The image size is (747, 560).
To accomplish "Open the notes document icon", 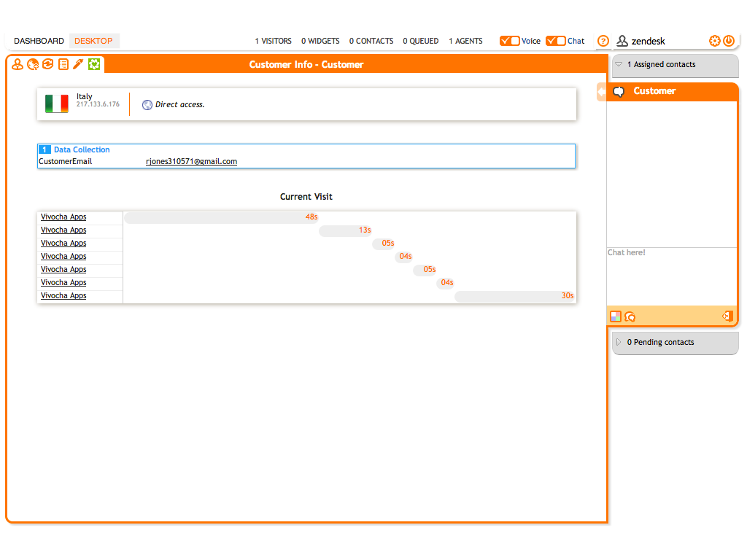I will tap(63, 65).
